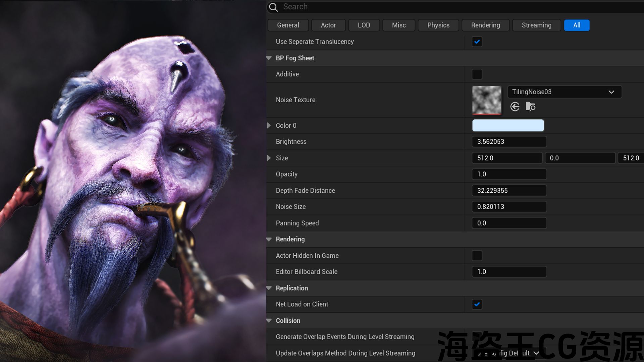Enable the Additive checkbox
The width and height of the screenshot is (644, 362).
point(477,74)
